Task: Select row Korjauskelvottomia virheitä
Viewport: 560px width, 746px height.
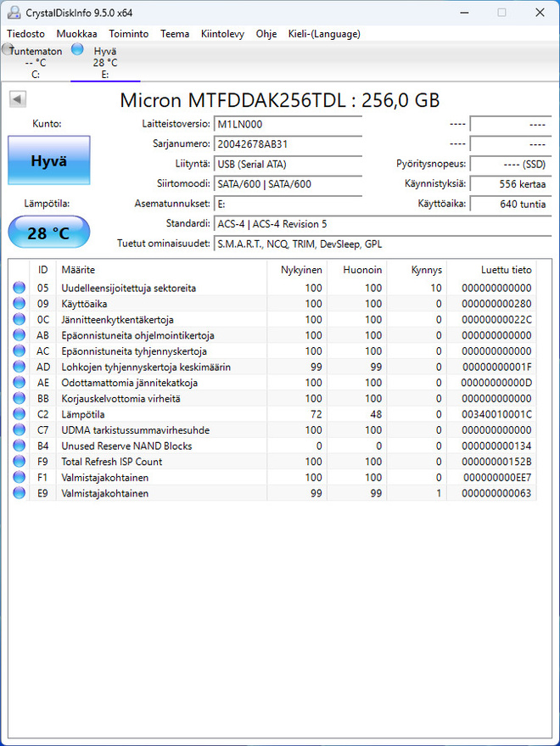Action: coord(272,398)
